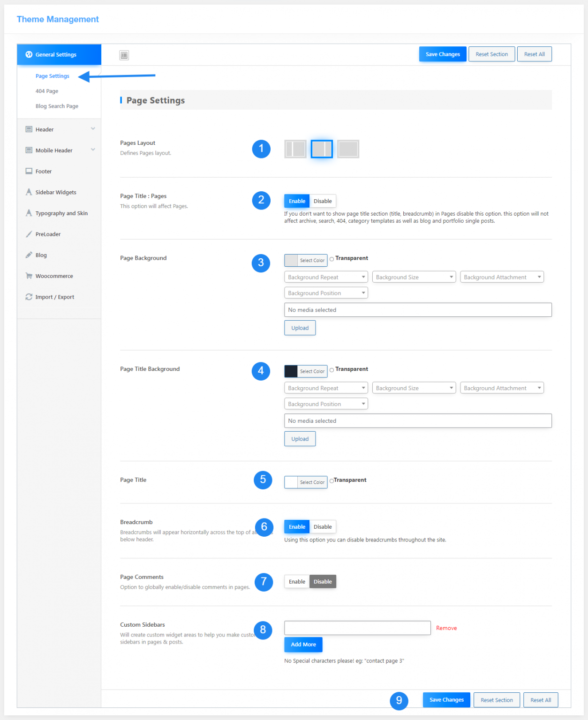This screenshot has height=720, width=588.
Task: Open the Background Size dropdown
Action: click(414, 277)
